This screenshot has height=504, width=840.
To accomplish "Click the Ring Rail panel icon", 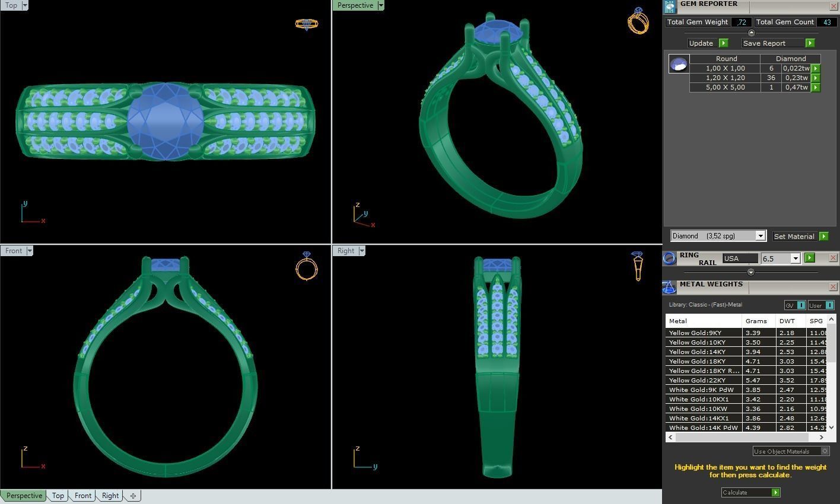I will pos(669,258).
